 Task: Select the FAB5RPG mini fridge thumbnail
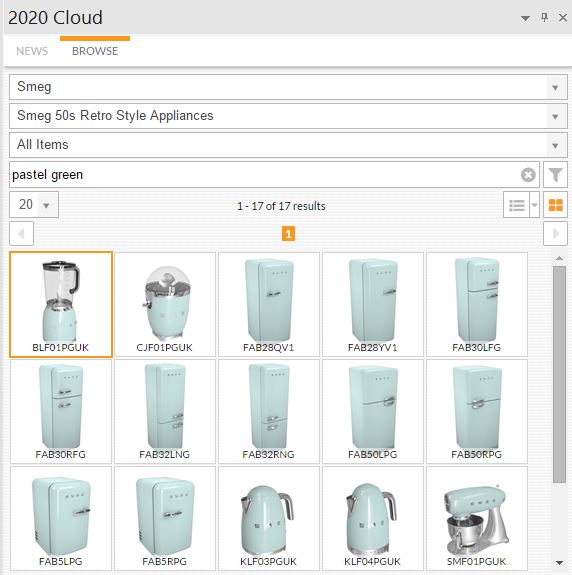pyautogui.click(x=165, y=519)
